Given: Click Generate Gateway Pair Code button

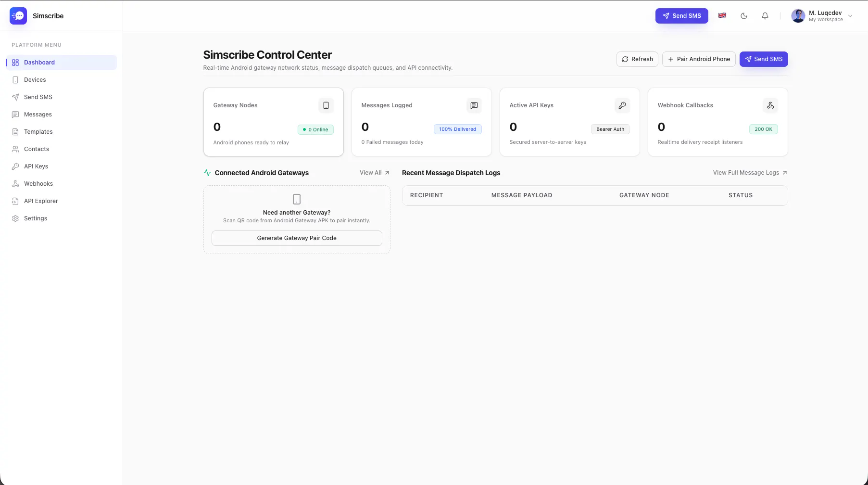Looking at the screenshot, I should click(x=297, y=238).
